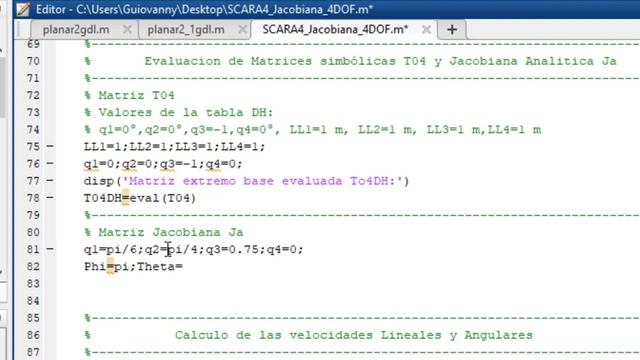Click 'Phi' variable on line 82

(x=95, y=267)
